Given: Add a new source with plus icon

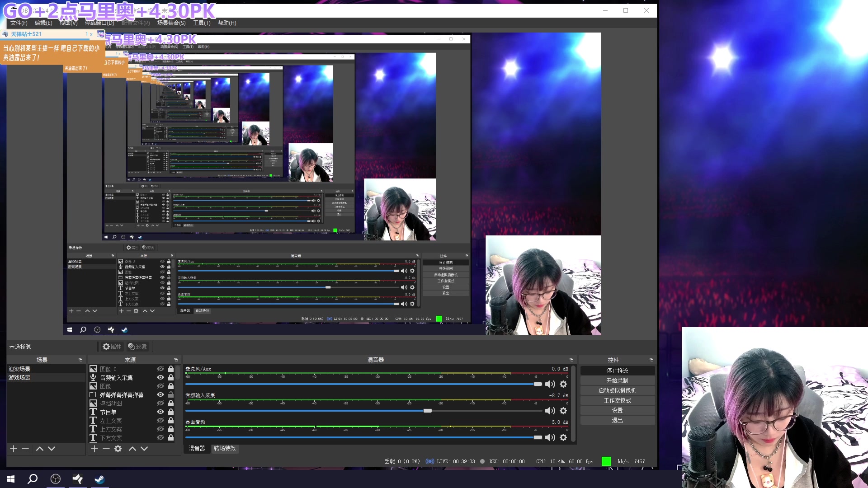Looking at the screenshot, I should (94, 449).
